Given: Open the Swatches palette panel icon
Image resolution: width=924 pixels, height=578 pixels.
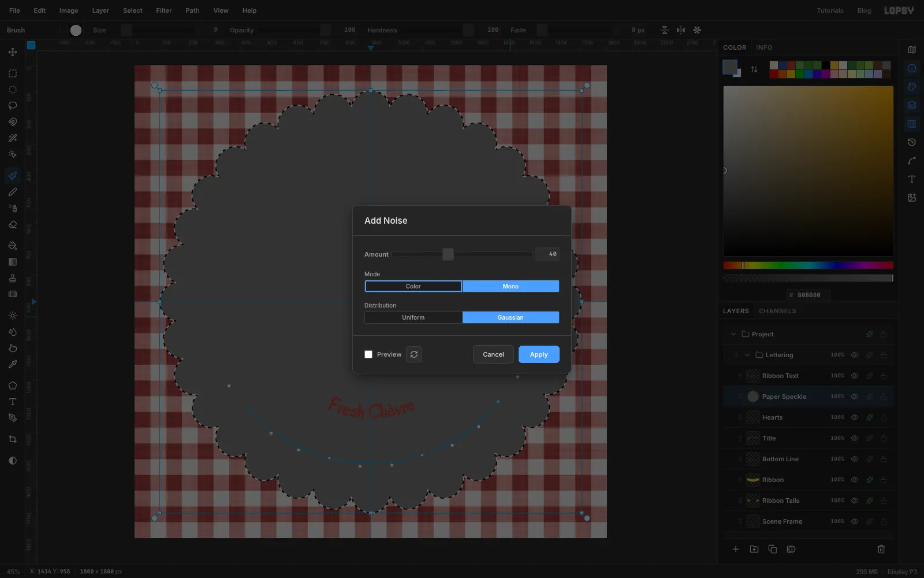Looking at the screenshot, I should 912,87.
